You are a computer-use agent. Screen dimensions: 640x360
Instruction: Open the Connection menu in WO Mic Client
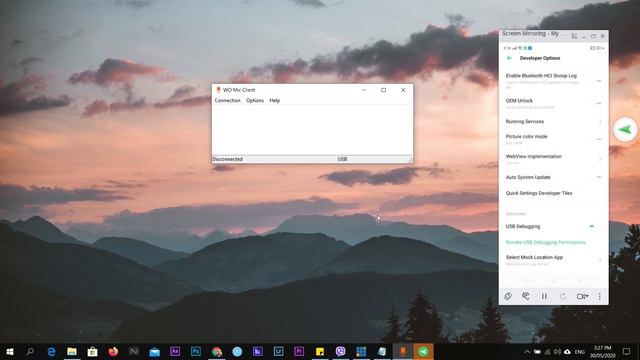click(227, 100)
